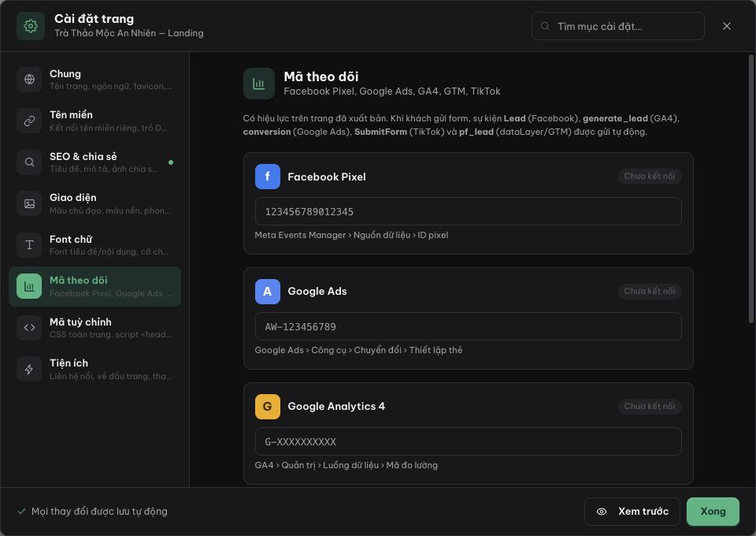The height and width of the screenshot is (536, 756).
Task: Open the Chung settings section
Action: coord(95,79)
